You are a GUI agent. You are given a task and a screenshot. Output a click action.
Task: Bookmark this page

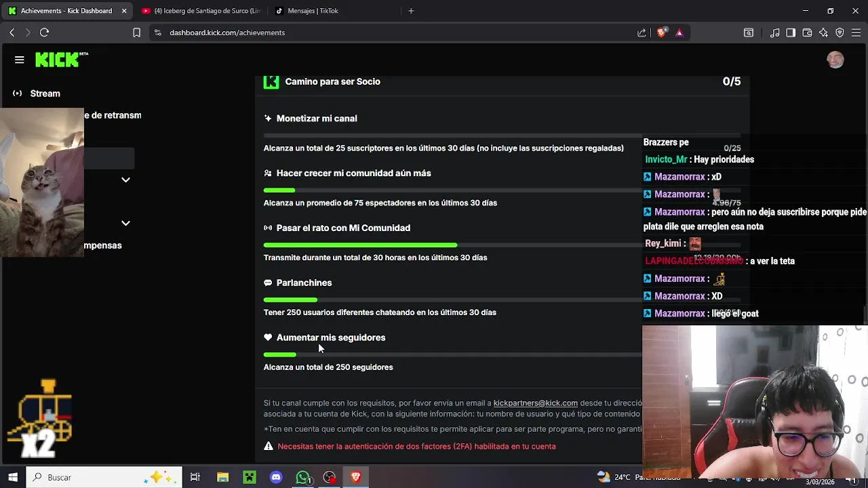136,32
